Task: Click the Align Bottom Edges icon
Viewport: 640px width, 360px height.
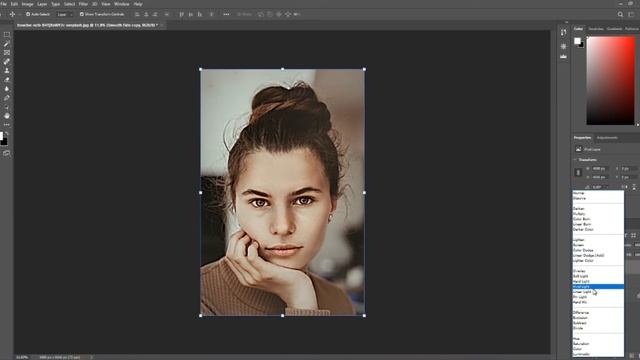Action: tap(200, 14)
